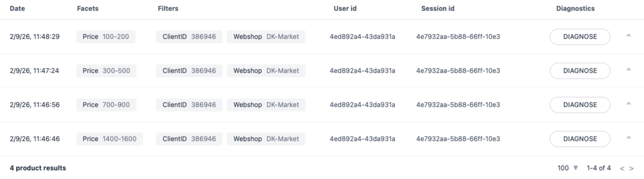This screenshot has height=179, width=644.
Task: Click DIAGNOSE for the 11:46:46 entry
Action: 580,139
